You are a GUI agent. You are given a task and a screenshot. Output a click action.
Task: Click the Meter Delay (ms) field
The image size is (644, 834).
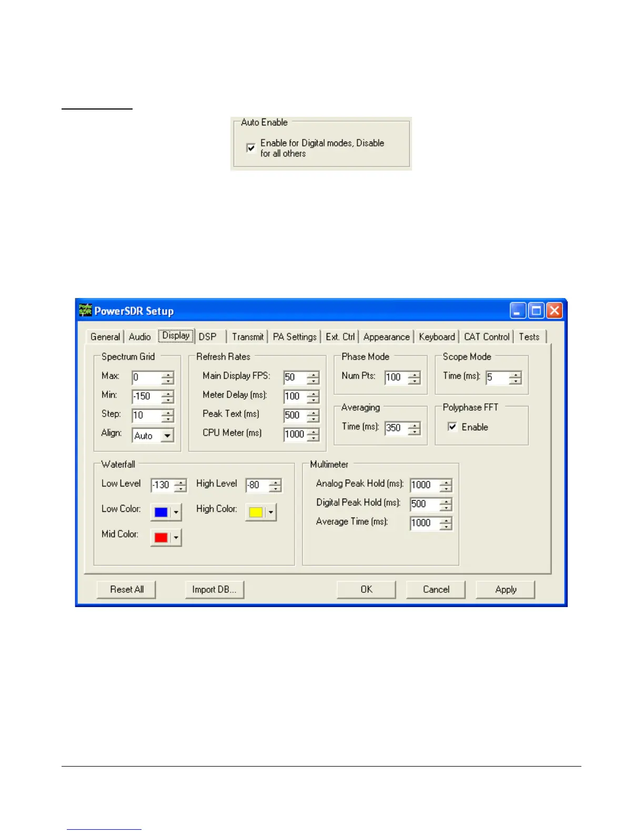(x=295, y=396)
